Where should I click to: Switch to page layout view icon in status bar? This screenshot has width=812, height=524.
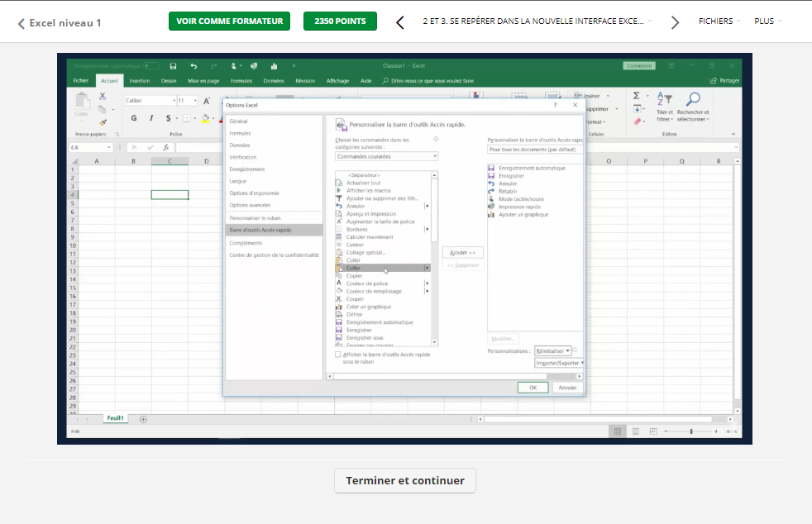pyautogui.click(x=635, y=431)
